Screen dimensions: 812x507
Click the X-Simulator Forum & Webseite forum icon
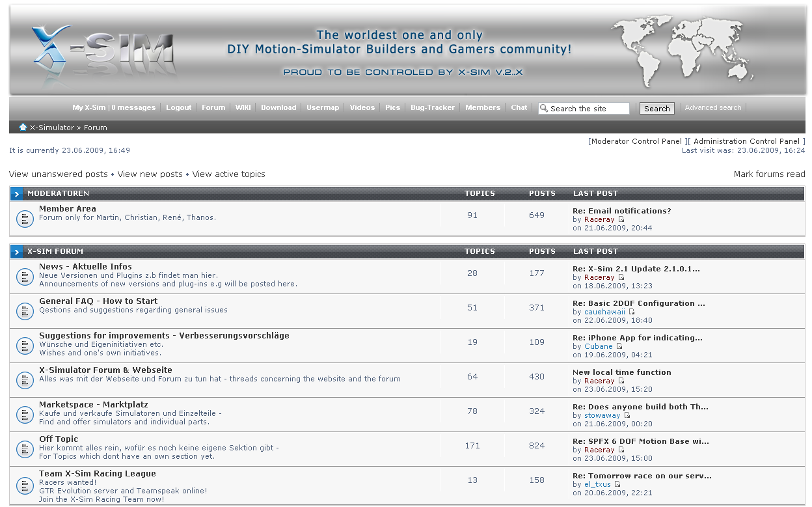pos(25,380)
